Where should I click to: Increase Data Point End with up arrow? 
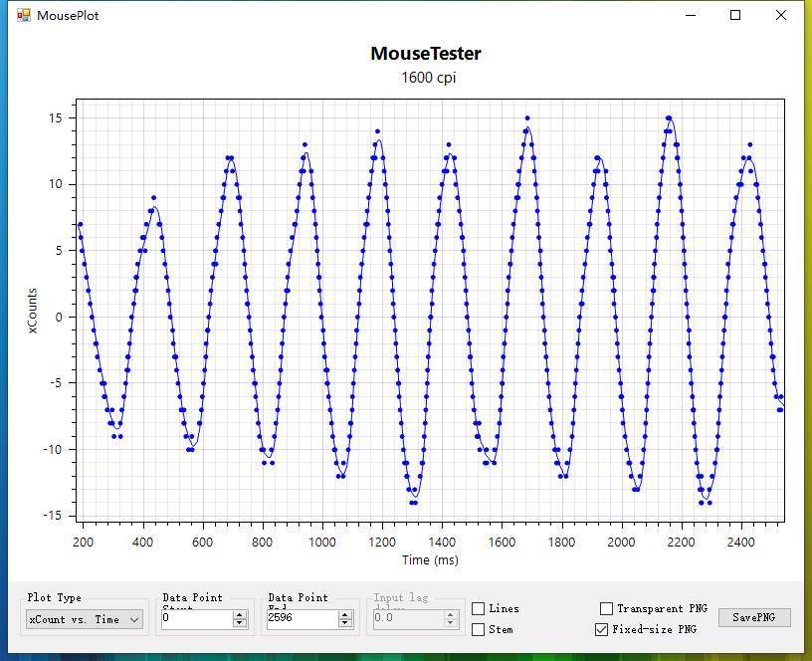[x=345, y=614]
